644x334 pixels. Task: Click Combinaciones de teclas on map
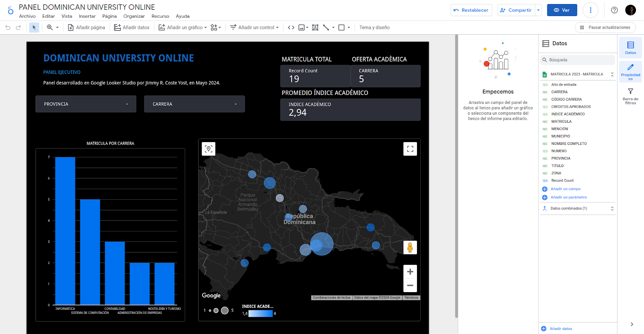click(x=332, y=298)
